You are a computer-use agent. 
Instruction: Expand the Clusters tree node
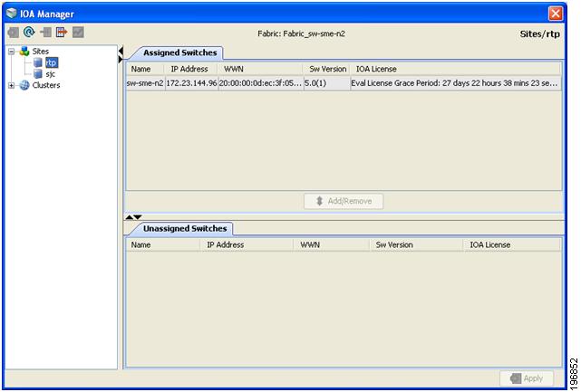(12, 85)
